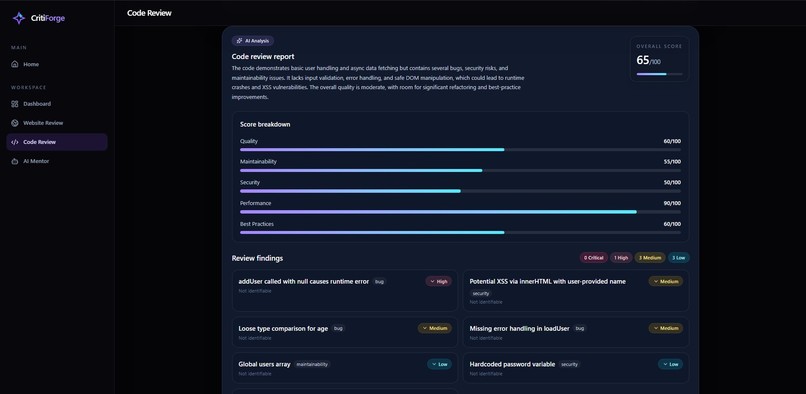Click the 3 Medium filter badge
The height and width of the screenshot is (394, 806).
[650, 258]
